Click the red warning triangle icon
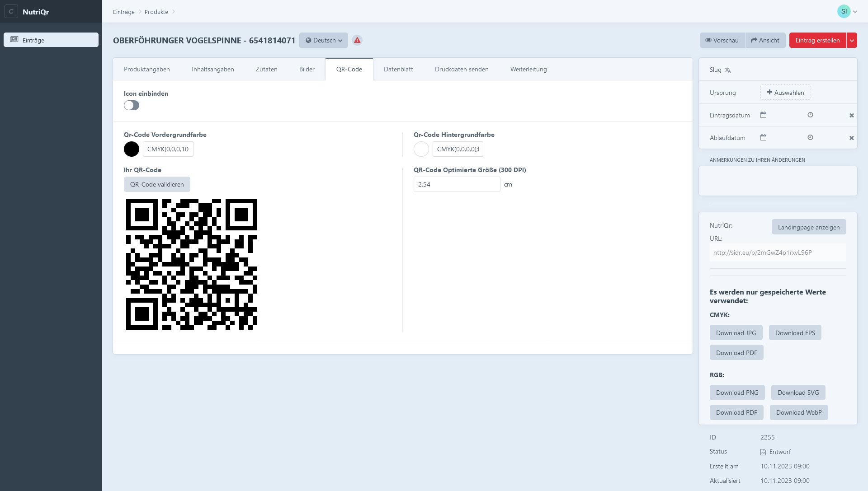The image size is (868, 491). tap(357, 40)
